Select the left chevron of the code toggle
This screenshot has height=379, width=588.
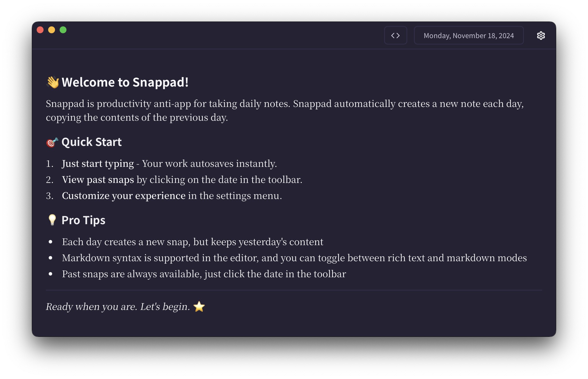(393, 36)
